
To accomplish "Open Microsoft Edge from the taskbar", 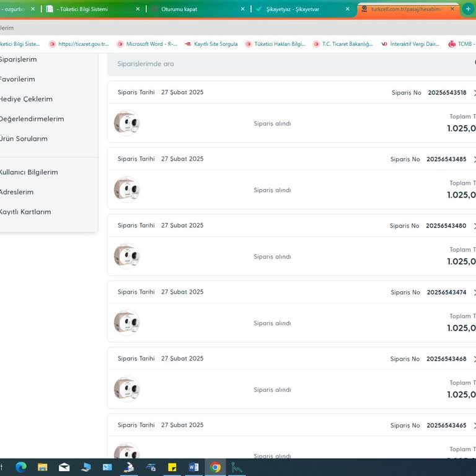I will click(21, 467).
